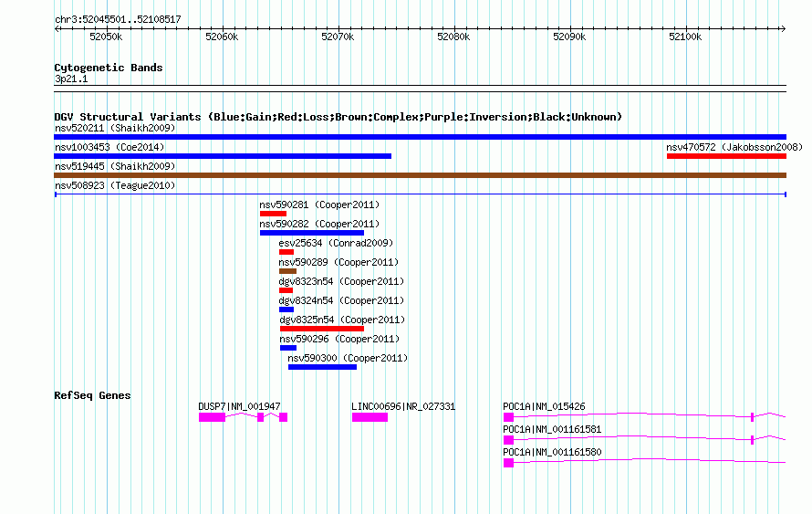Click the 52050k ruler tick label
The height and width of the screenshot is (514, 812).
(106, 37)
